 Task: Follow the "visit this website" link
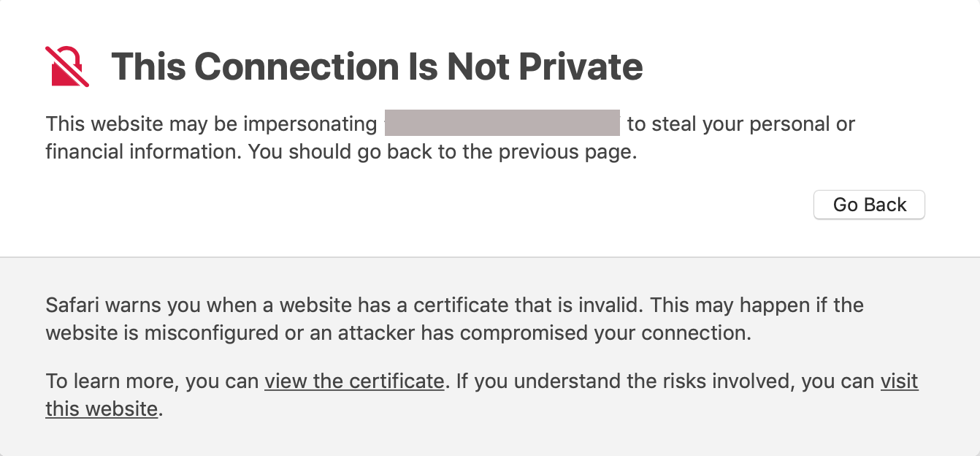[x=899, y=381]
